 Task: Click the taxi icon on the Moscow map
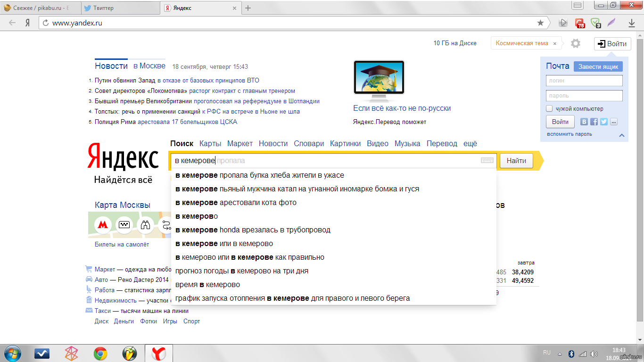[x=124, y=225]
